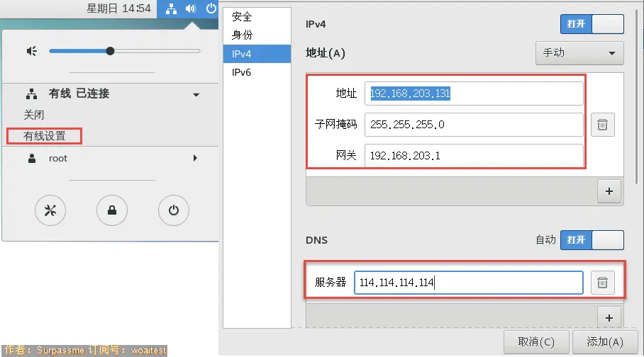Toggle the IPv4 on/off switch
Viewport: 644px width, 357px height.
coord(592,24)
